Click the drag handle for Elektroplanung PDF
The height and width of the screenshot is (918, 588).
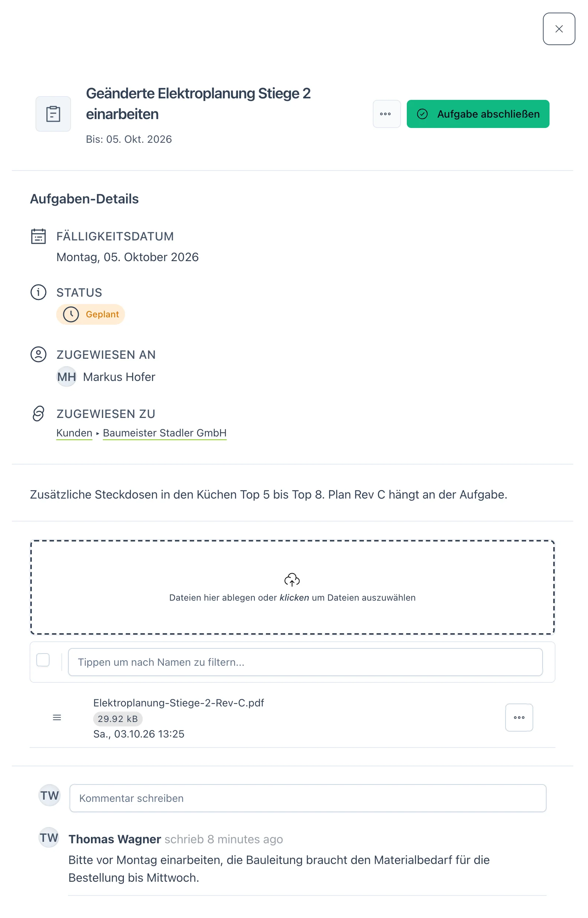point(57,717)
